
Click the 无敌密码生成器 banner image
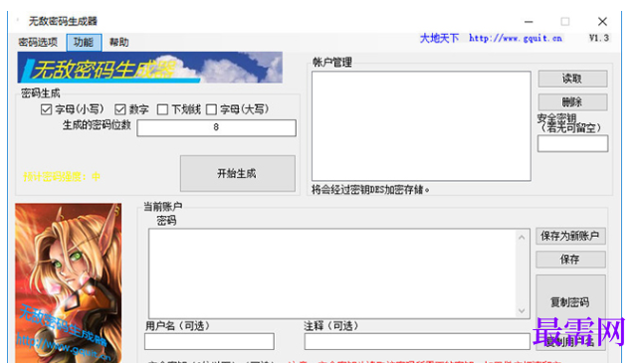[x=150, y=68]
